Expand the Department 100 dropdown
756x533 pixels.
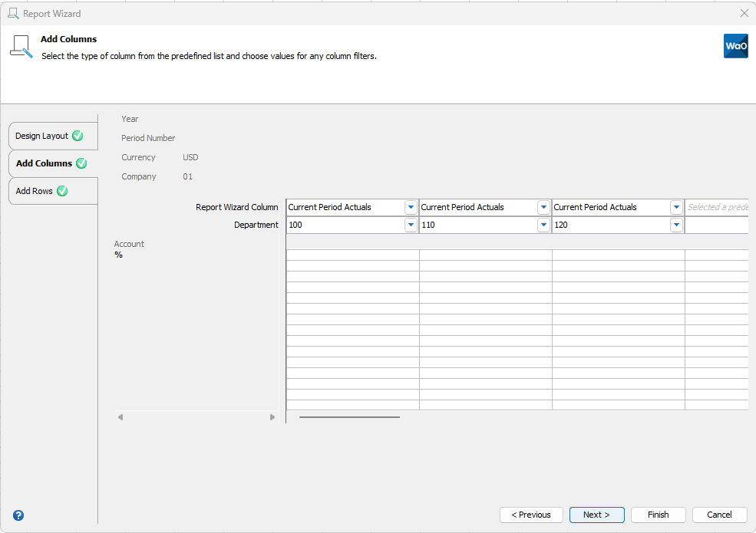pyautogui.click(x=411, y=225)
